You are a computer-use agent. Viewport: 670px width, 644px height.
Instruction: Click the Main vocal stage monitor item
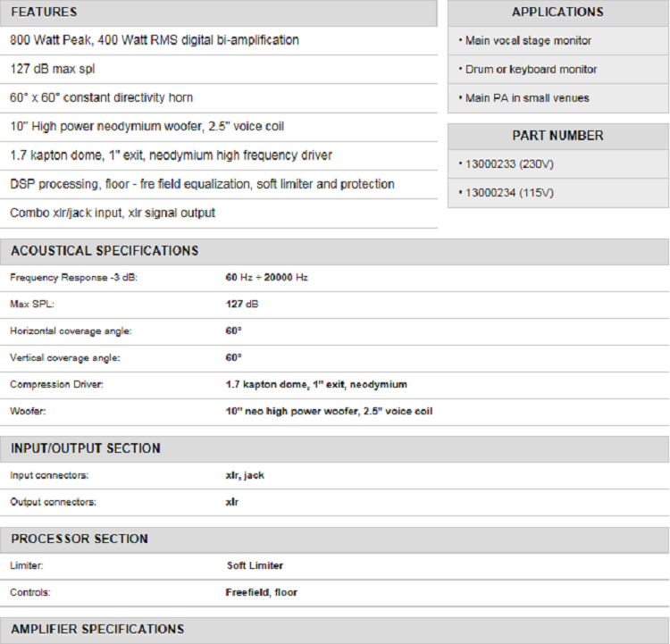[528, 41]
